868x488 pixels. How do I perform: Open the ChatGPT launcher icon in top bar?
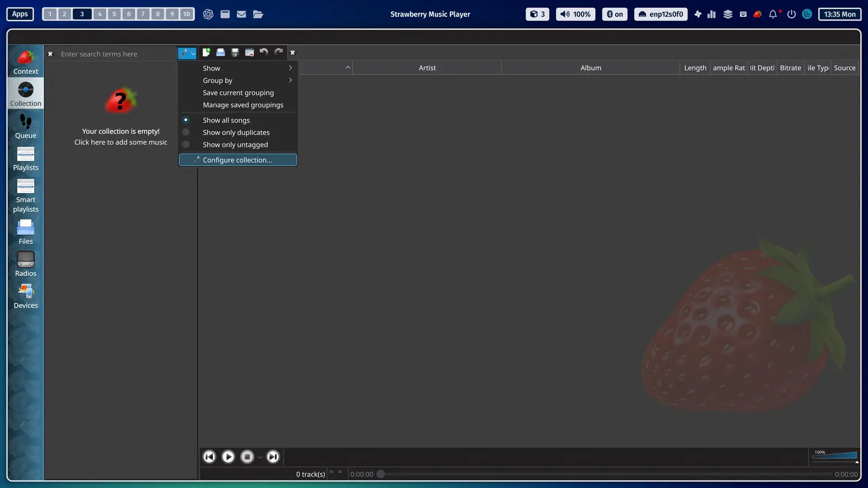(208, 14)
